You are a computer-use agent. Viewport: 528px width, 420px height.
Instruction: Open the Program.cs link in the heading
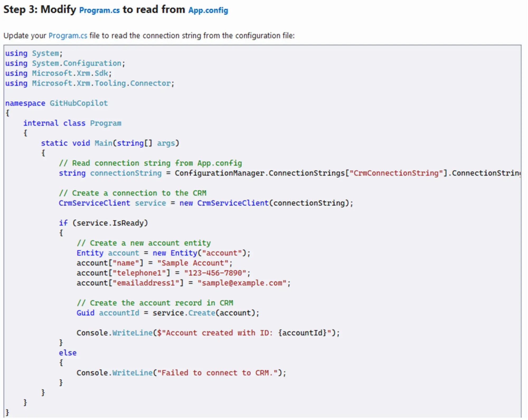pos(99,10)
